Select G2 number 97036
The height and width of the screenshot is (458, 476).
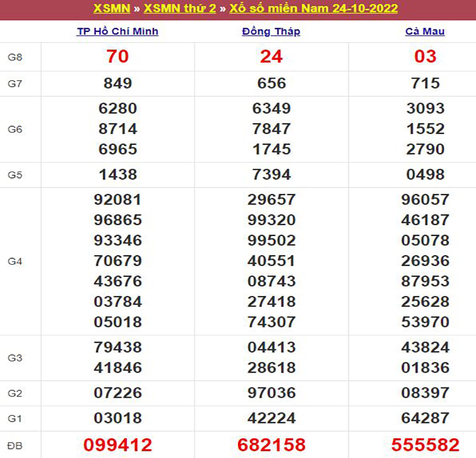[x=271, y=393]
